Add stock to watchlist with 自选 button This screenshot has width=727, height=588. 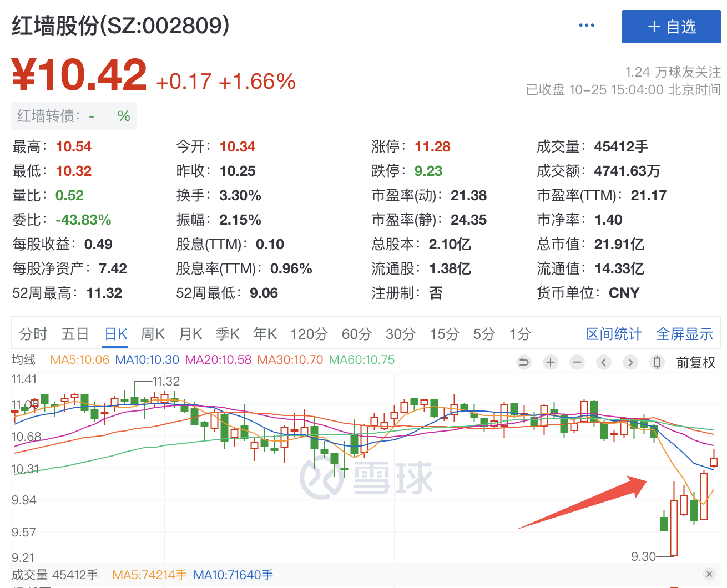tap(671, 27)
